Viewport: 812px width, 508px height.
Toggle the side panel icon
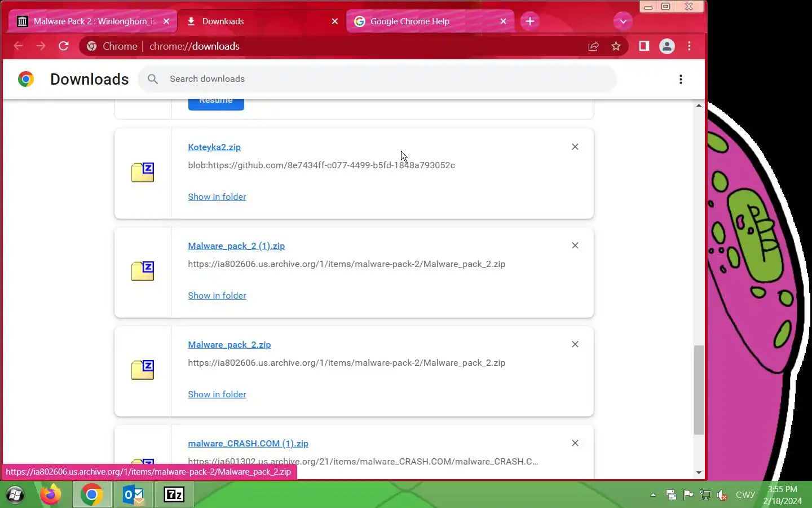pyautogui.click(x=644, y=46)
